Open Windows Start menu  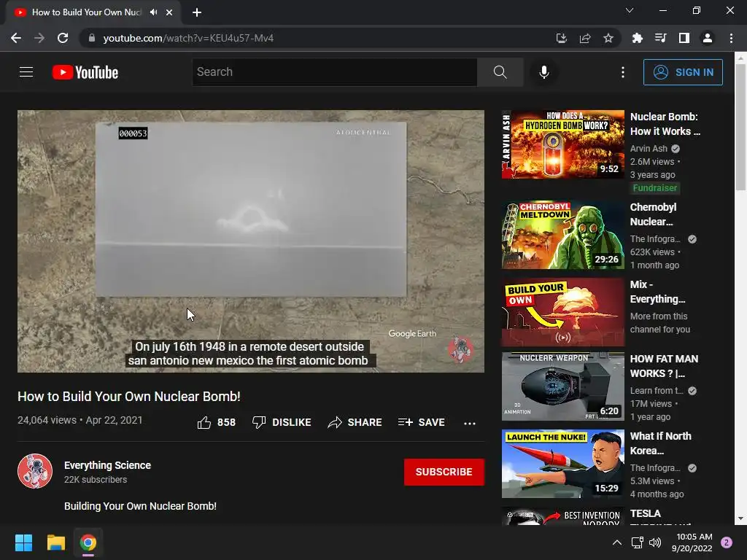23,542
